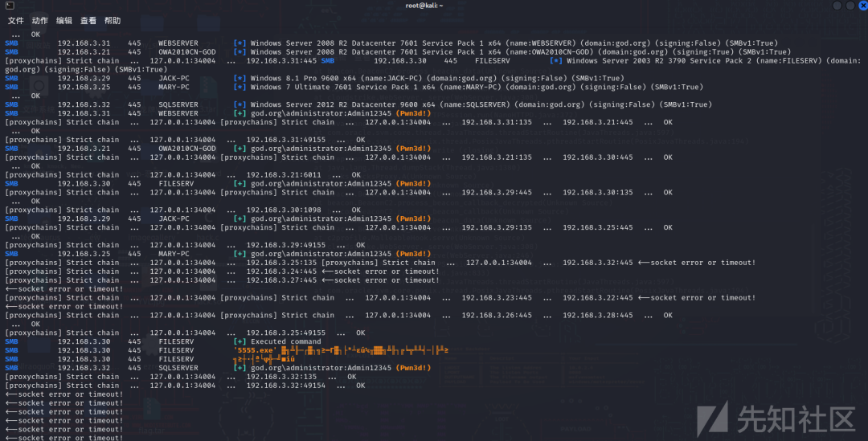Click the terminal window icon in title bar
Screen dimensions: 868x441
click(10, 5)
